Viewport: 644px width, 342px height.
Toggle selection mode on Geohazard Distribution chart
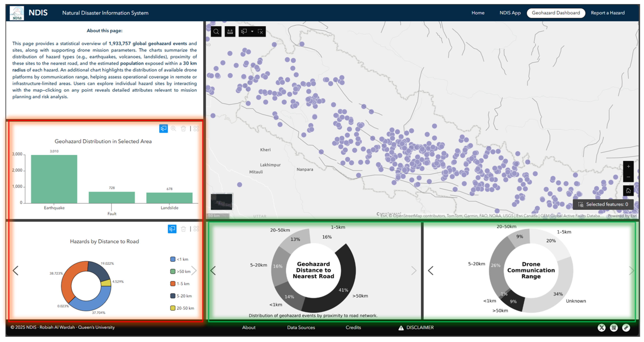(x=163, y=129)
